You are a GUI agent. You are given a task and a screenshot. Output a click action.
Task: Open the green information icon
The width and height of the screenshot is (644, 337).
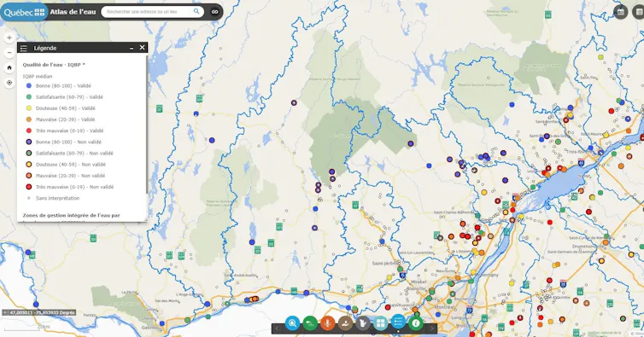(x=416, y=323)
